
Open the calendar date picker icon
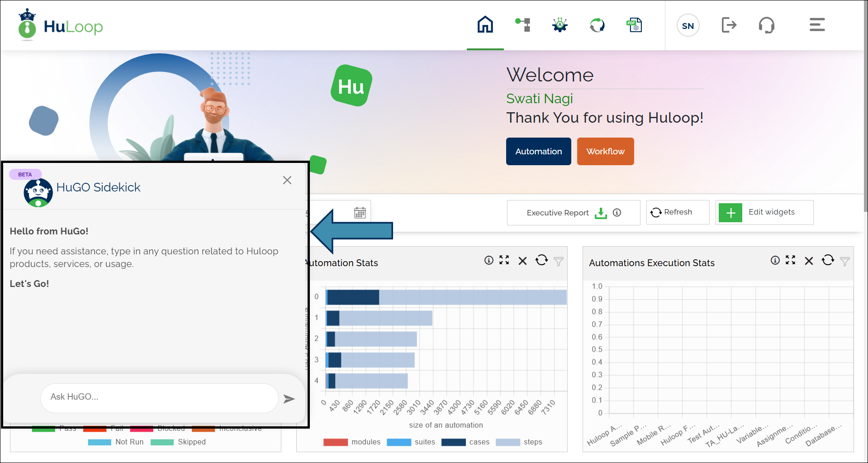(360, 213)
